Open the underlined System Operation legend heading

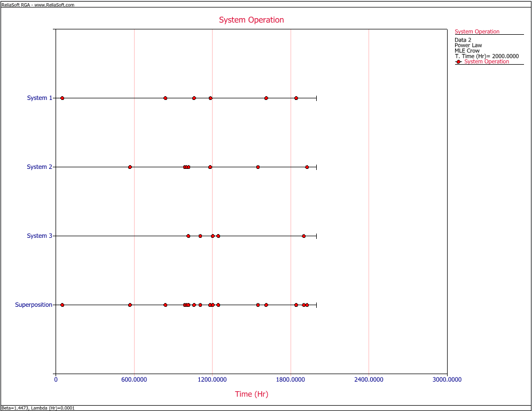point(477,32)
